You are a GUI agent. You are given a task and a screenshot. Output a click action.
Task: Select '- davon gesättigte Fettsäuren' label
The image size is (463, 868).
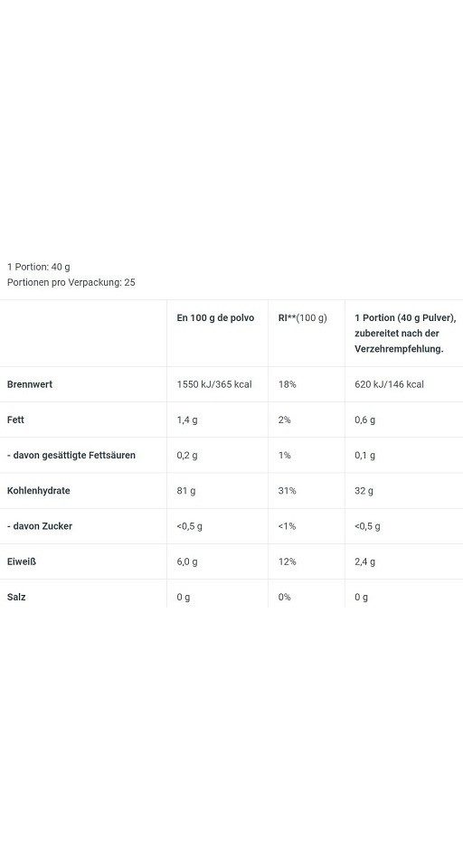[71, 455]
